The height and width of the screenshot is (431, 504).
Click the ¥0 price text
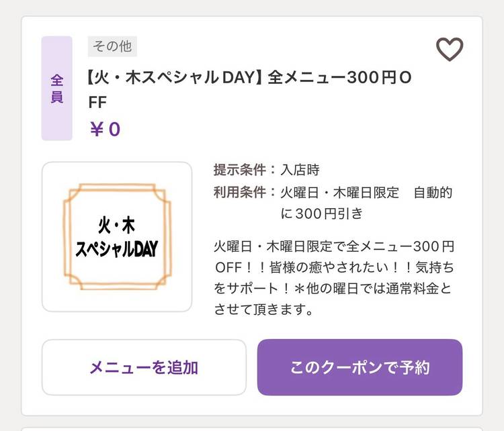[105, 128]
